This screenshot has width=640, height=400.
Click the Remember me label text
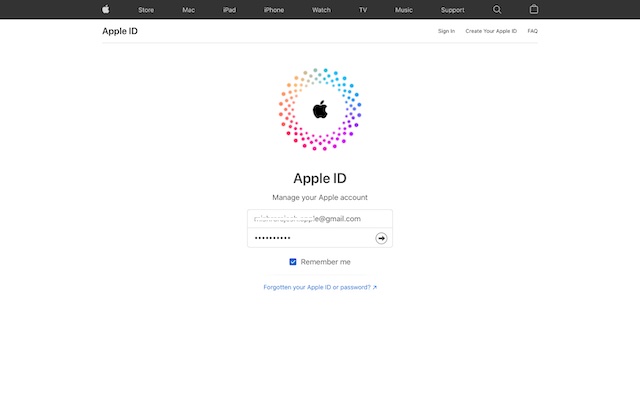tap(325, 262)
